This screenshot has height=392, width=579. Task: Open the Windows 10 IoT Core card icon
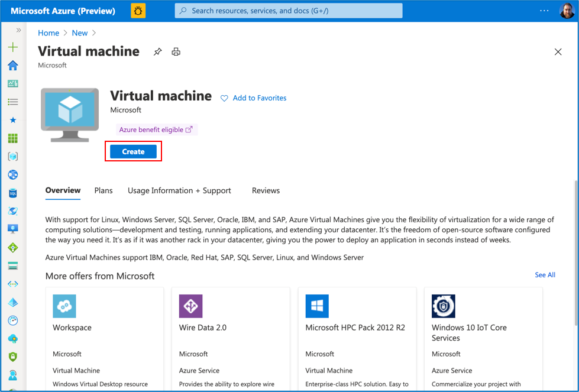pos(443,306)
